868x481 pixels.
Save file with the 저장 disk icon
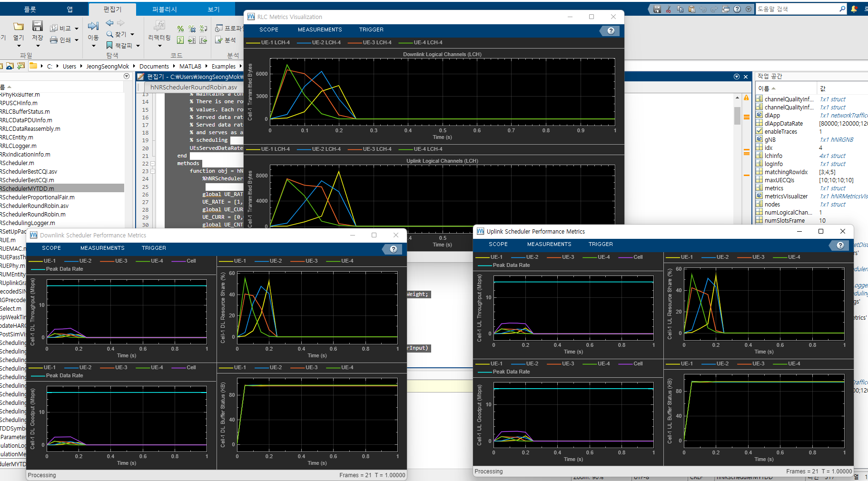[38, 26]
